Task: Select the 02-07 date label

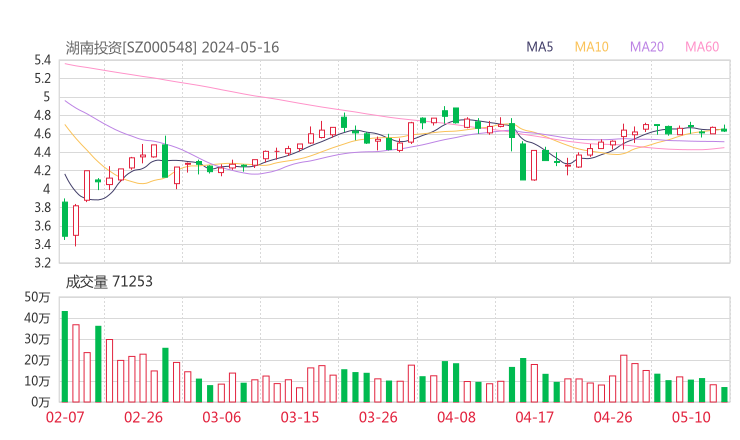Action: click(x=65, y=417)
